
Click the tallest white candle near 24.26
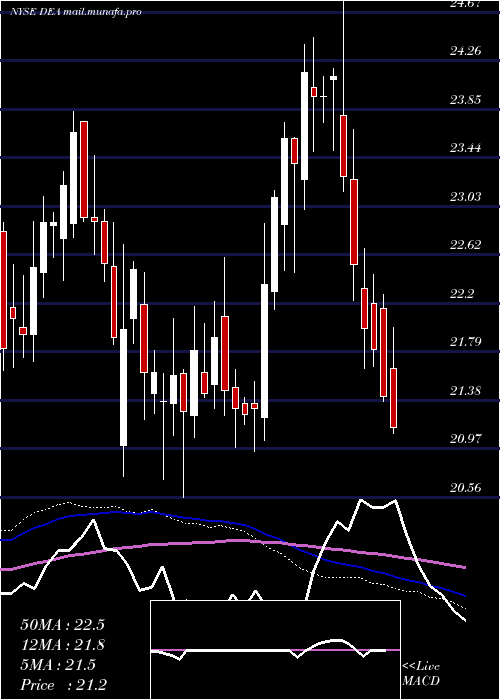pyautogui.click(x=304, y=126)
